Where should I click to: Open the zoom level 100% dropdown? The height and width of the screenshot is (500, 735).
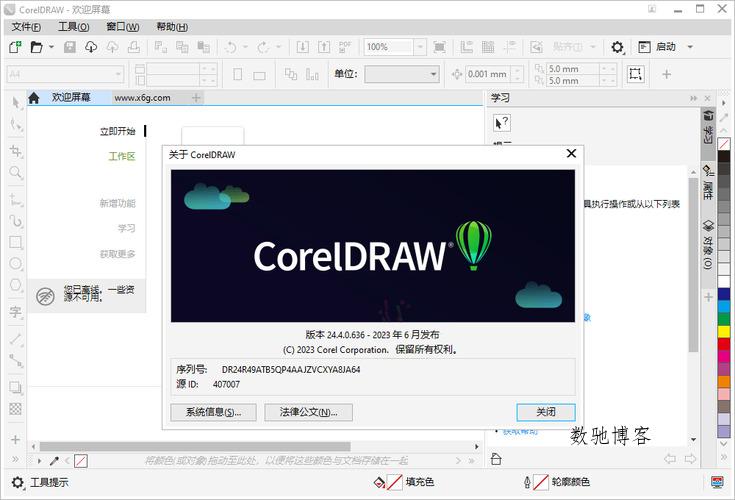click(420, 47)
